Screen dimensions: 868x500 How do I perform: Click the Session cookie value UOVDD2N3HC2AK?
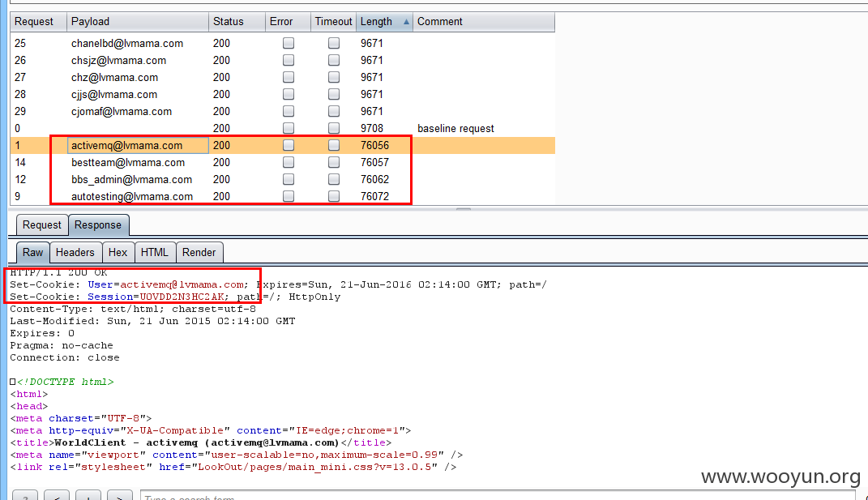click(x=182, y=297)
